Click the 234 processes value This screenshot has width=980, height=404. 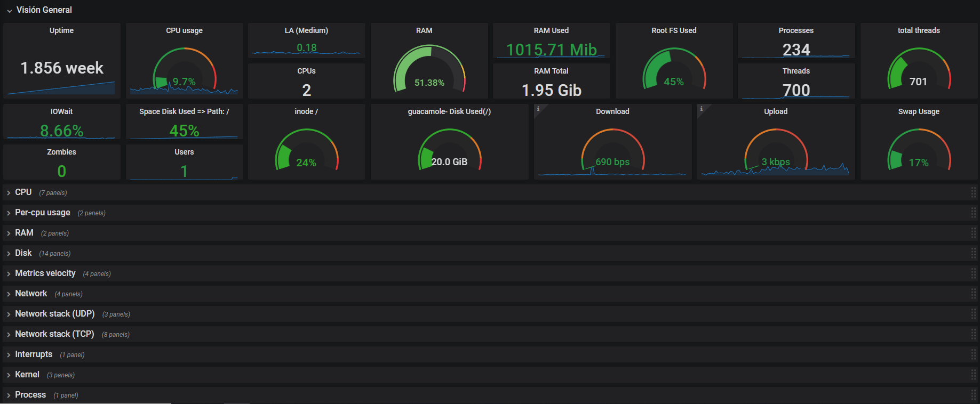tap(796, 50)
